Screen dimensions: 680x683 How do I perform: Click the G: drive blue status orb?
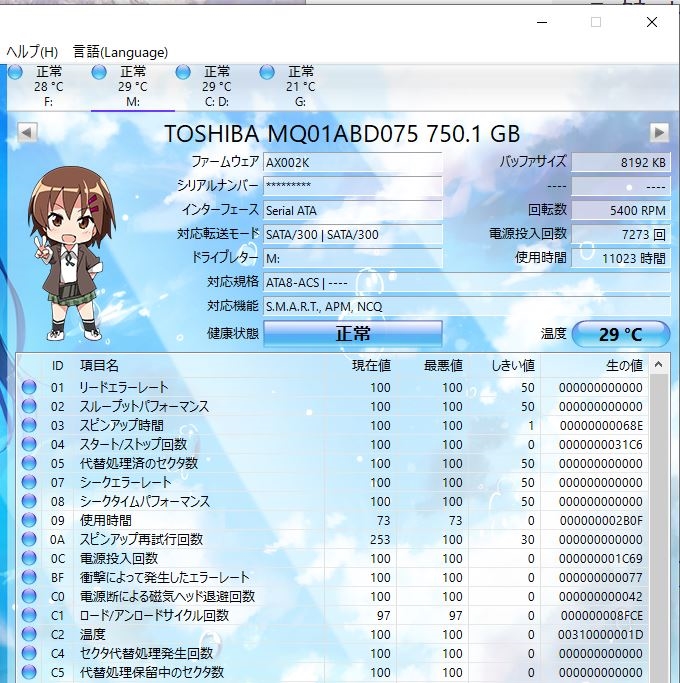tap(267, 72)
